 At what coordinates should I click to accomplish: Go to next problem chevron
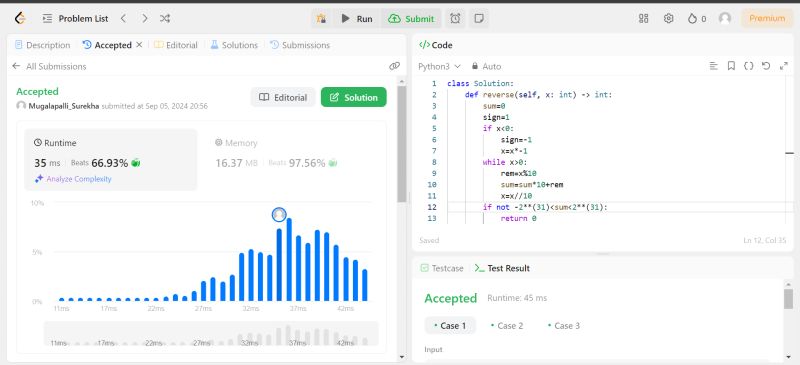click(x=144, y=19)
